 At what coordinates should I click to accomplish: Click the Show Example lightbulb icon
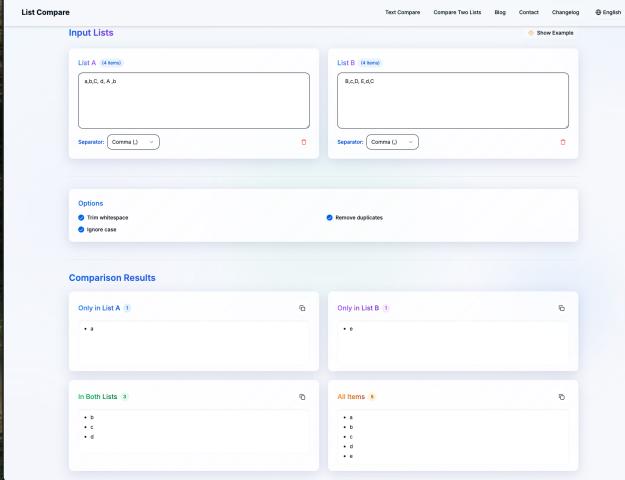coord(531,33)
